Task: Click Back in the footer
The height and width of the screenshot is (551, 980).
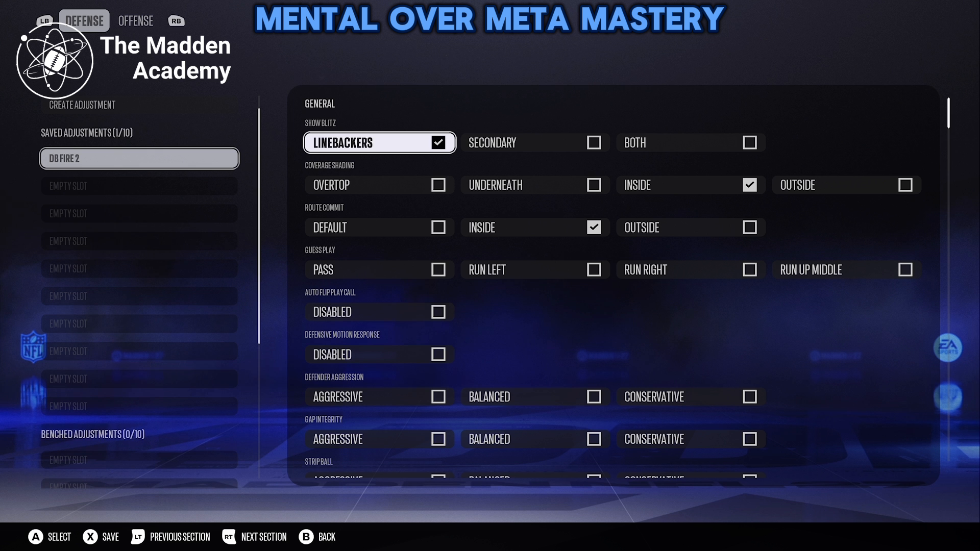Action: [x=327, y=537]
